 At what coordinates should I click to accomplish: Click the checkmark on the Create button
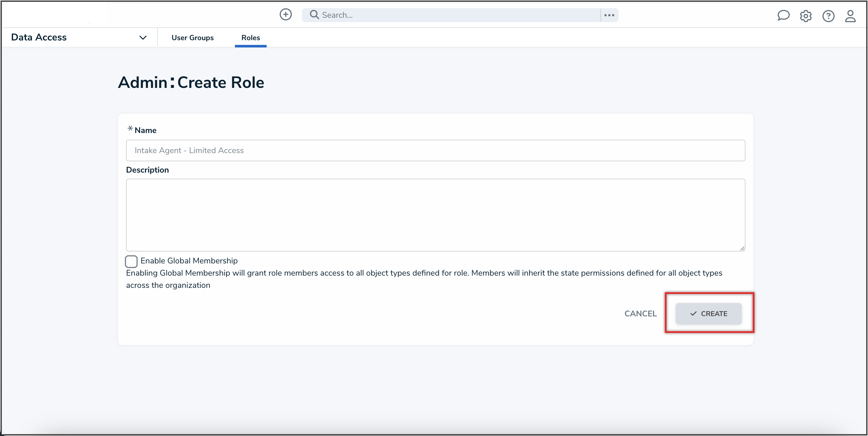click(693, 314)
